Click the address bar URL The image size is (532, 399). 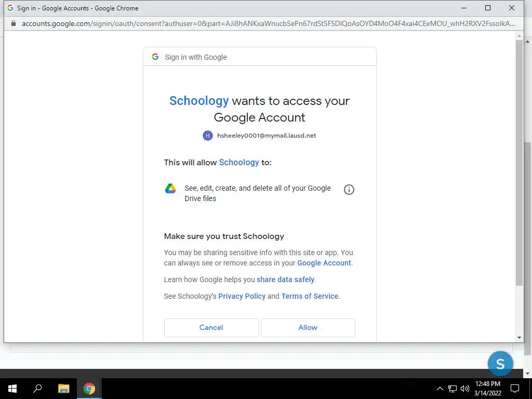pyautogui.click(x=268, y=23)
